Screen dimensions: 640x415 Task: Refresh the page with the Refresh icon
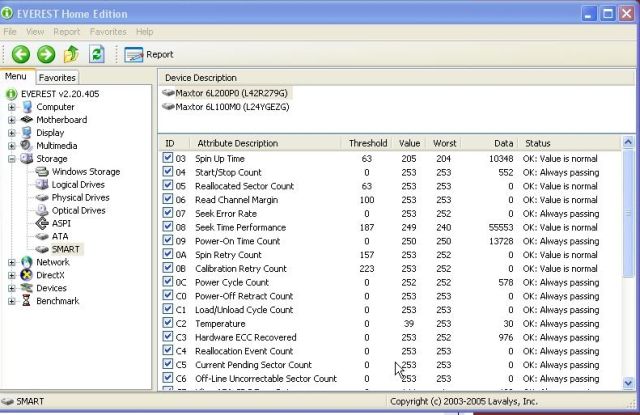click(97, 54)
